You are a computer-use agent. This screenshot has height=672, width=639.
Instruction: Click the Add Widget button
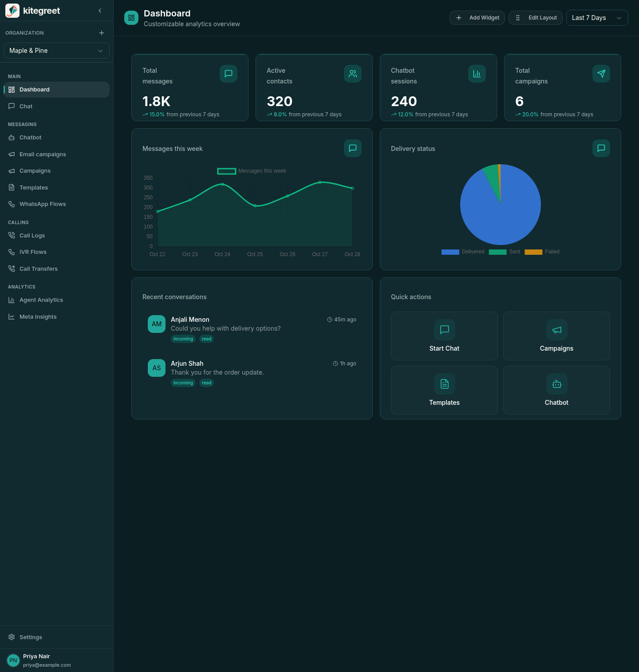pos(477,18)
